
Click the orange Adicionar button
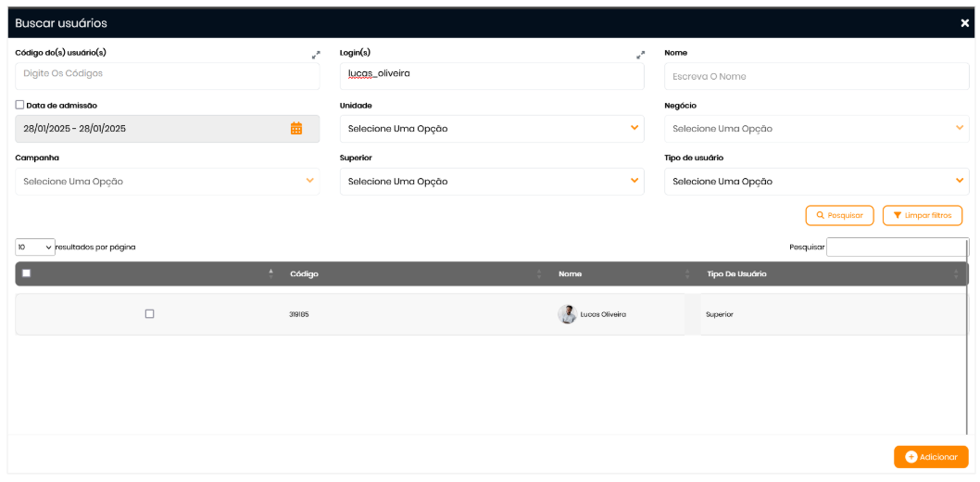pyautogui.click(x=931, y=457)
